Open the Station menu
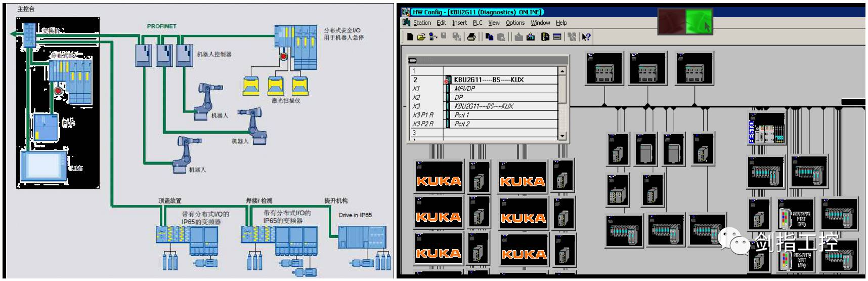 coord(422,23)
